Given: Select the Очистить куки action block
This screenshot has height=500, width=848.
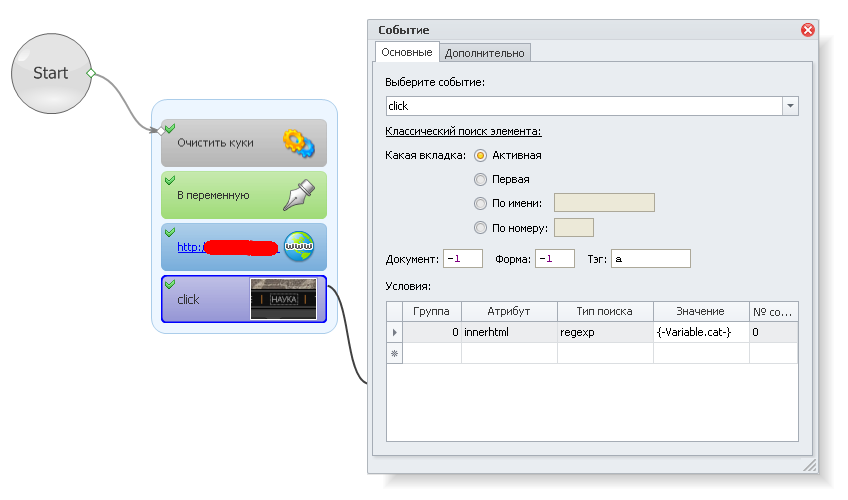Looking at the screenshot, I should [244, 143].
